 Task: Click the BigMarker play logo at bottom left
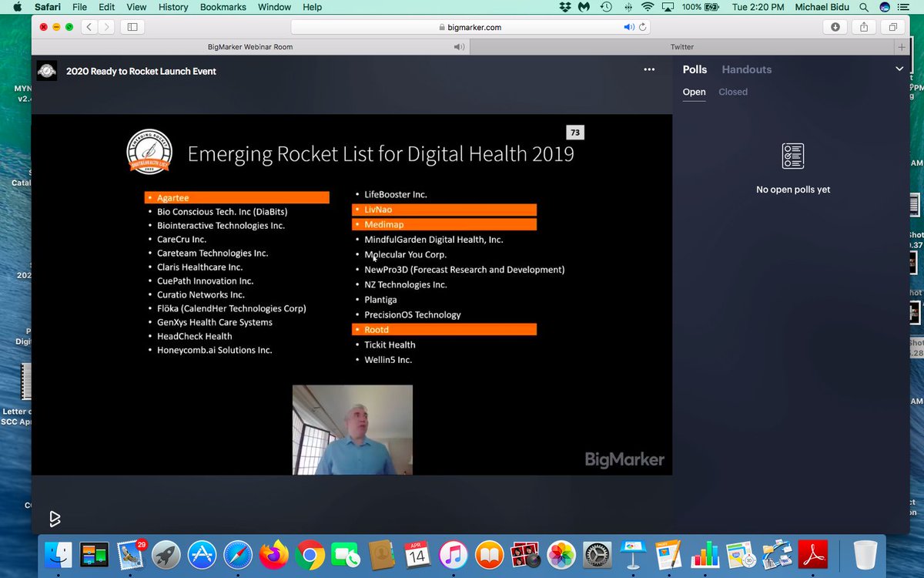55,519
